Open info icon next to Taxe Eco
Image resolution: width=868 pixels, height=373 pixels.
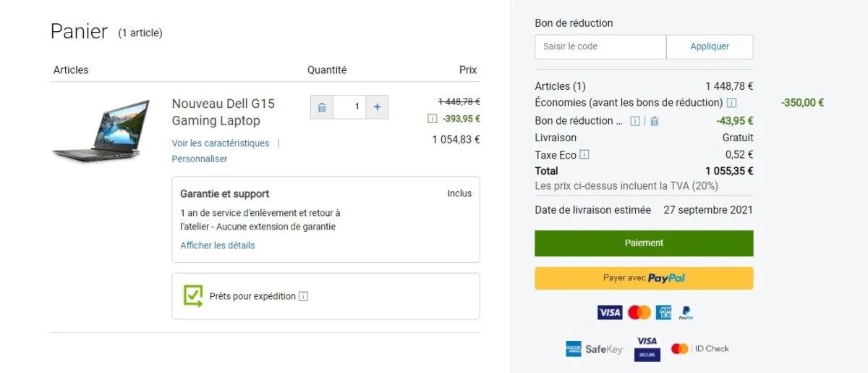coord(584,154)
